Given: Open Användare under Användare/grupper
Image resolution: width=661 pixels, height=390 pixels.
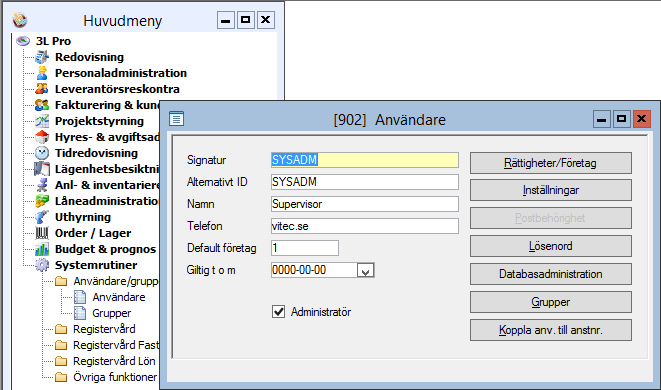Looking at the screenshot, I should pos(119,297).
